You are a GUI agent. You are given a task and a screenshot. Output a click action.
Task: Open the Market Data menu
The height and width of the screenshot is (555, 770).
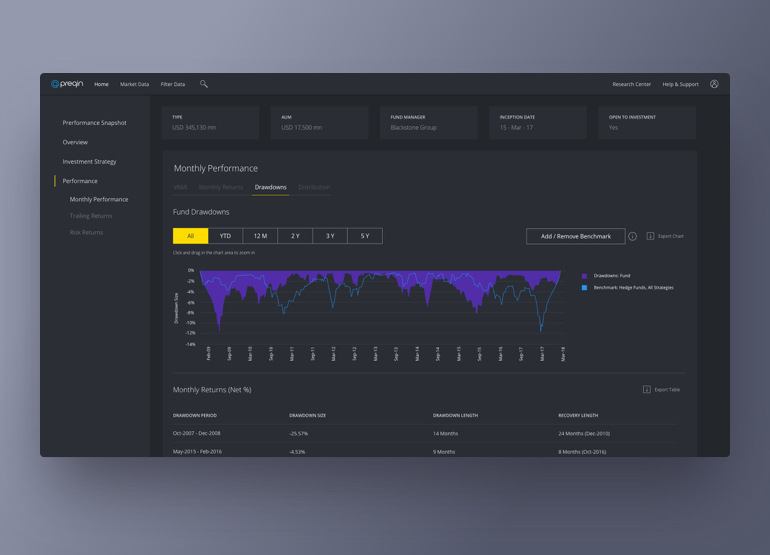(134, 84)
